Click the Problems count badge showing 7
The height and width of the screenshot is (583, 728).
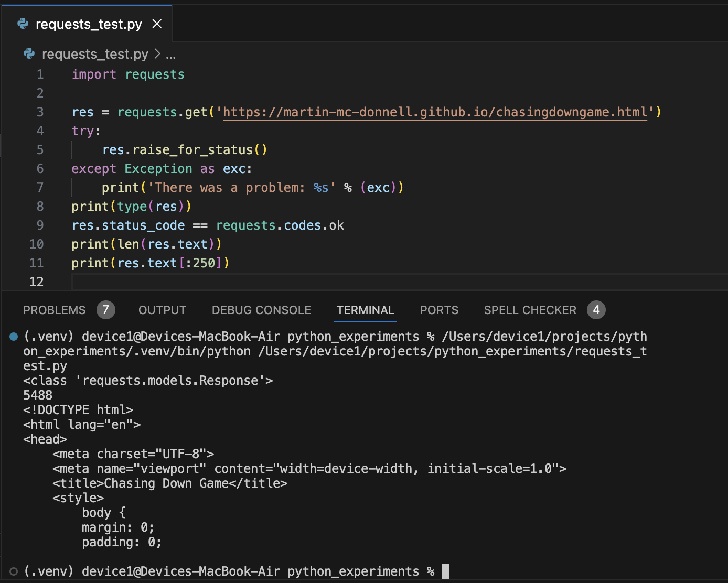105,310
